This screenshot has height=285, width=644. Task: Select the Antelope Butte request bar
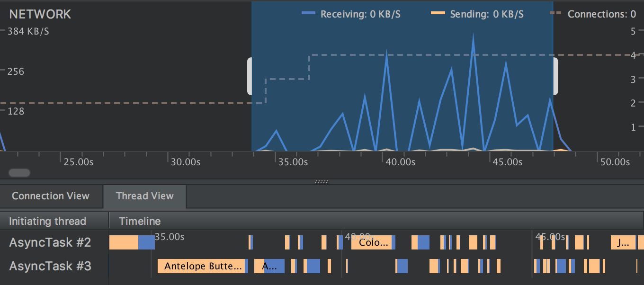203,266
